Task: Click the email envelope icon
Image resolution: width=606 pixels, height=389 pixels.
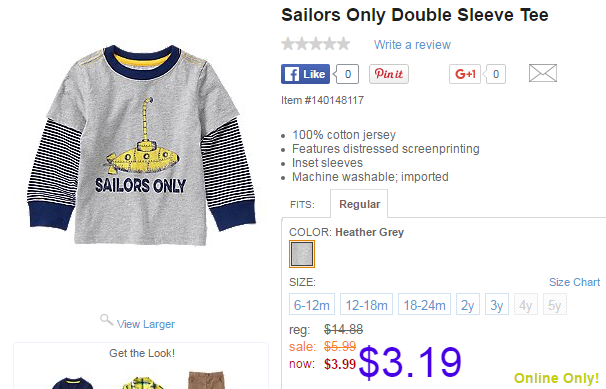Action: tap(543, 73)
